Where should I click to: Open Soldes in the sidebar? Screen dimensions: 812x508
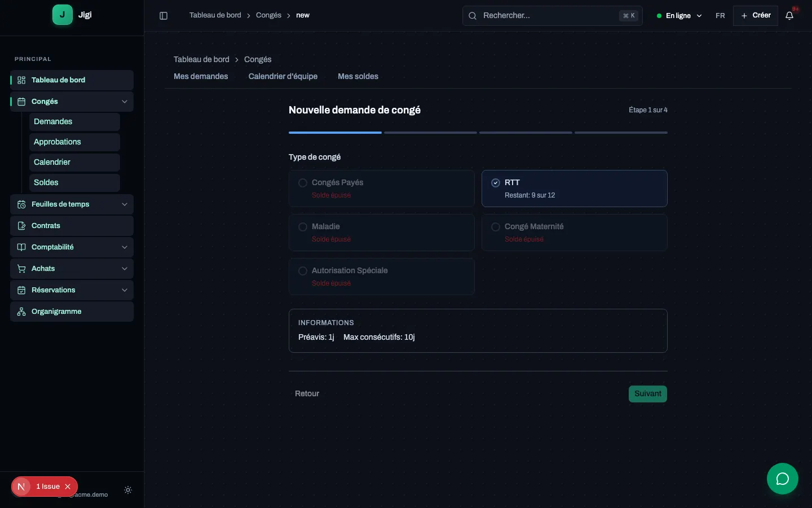coord(74,183)
